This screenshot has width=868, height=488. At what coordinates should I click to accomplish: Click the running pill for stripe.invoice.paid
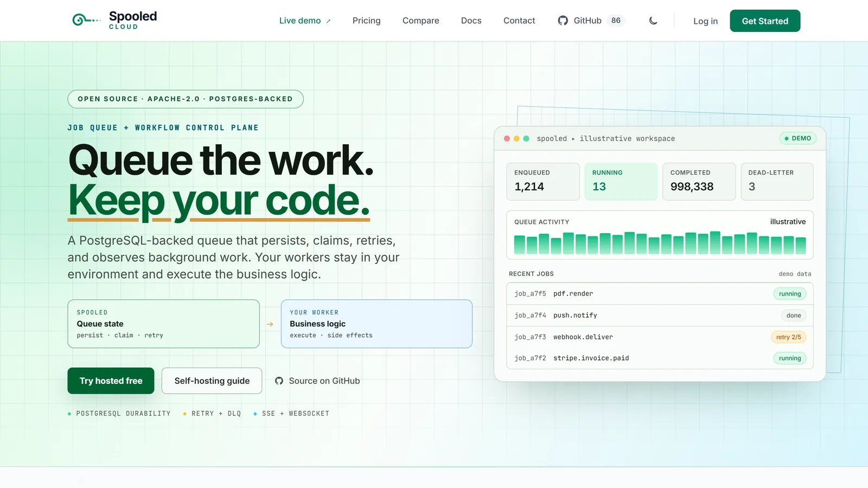click(789, 358)
